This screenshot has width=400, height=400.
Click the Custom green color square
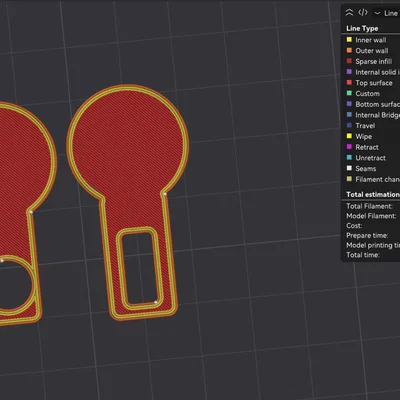(x=349, y=93)
